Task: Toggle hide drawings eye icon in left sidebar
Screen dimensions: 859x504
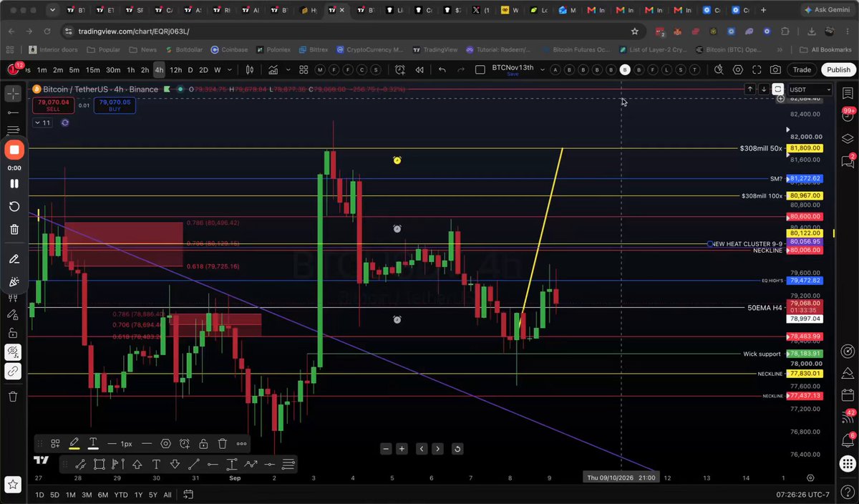Action: [14, 352]
